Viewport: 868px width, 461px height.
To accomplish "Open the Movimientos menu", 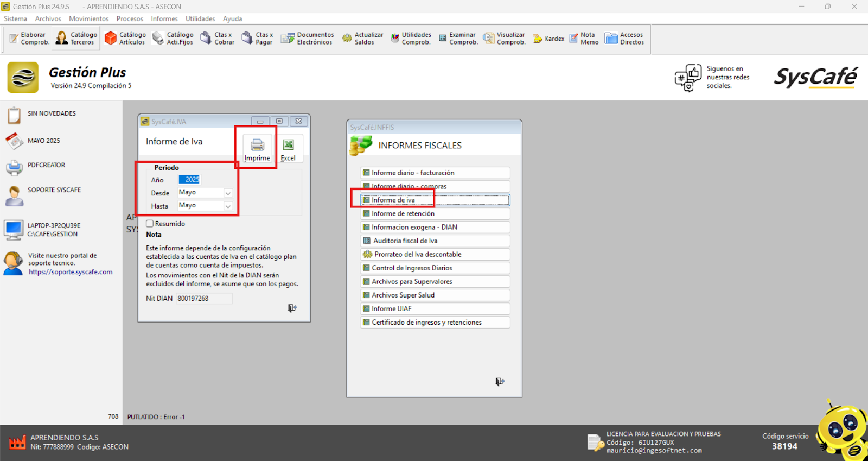I will tap(88, 18).
